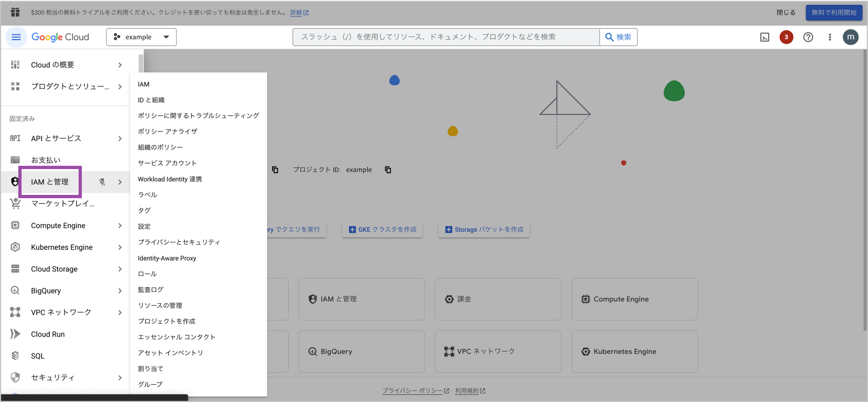Focus the resource search input field
868x402 pixels.
click(x=446, y=37)
